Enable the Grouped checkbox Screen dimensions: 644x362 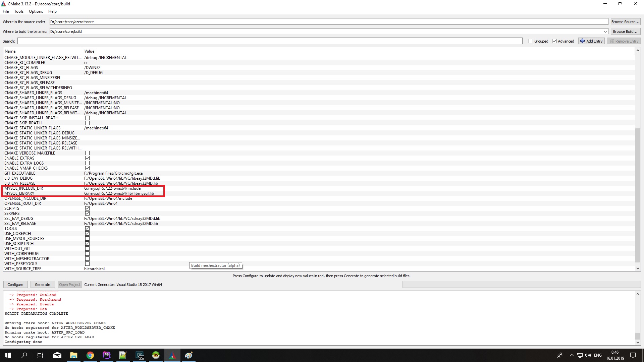tap(531, 41)
